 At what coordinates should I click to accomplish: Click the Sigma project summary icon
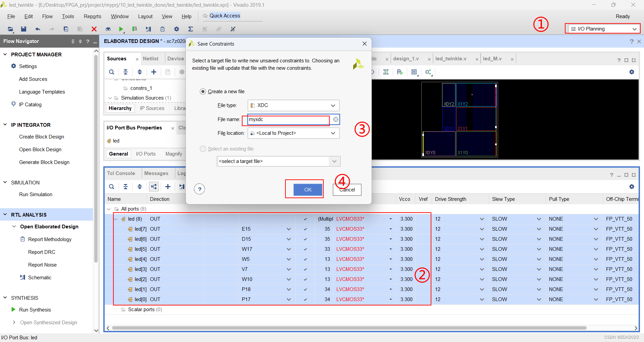click(191, 29)
